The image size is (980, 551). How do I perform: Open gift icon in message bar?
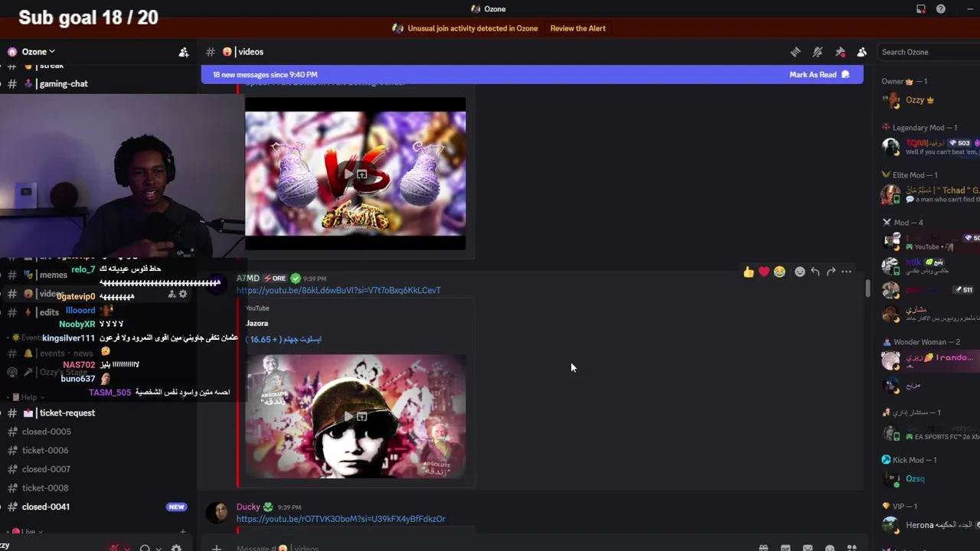point(763,548)
